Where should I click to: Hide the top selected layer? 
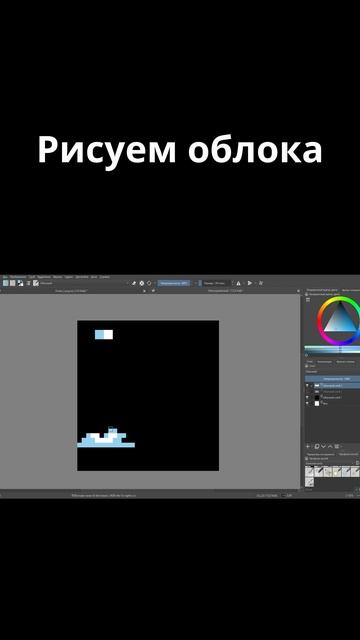tap(307, 385)
